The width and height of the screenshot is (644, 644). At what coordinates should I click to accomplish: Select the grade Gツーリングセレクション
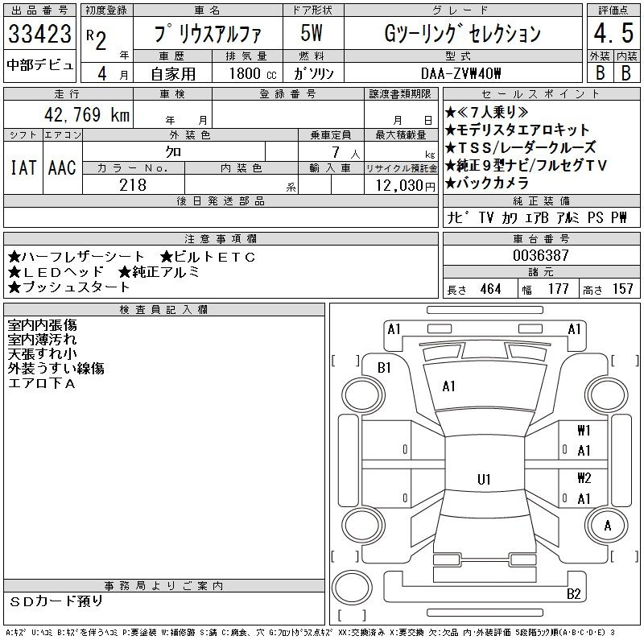point(462,34)
